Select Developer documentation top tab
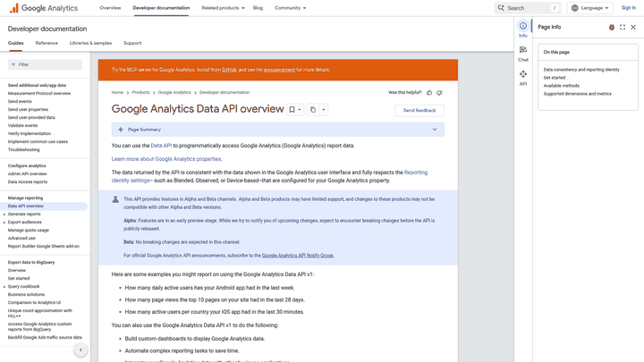The image size is (644, 362). click(x=161, y=8)
